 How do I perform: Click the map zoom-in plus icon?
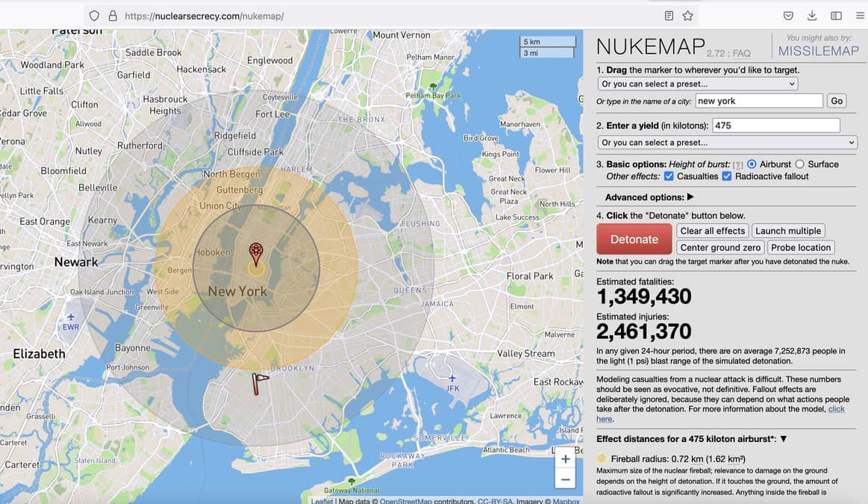point(565,458)
